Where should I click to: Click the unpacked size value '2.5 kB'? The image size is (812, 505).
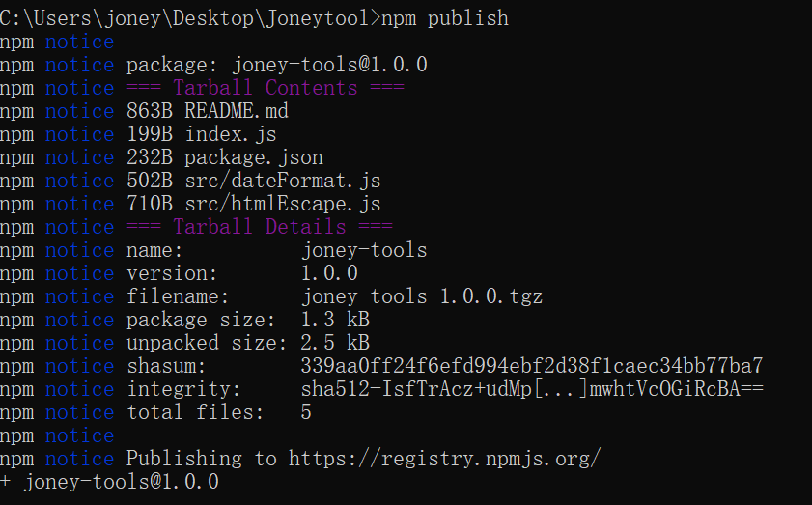pos(334,343)
